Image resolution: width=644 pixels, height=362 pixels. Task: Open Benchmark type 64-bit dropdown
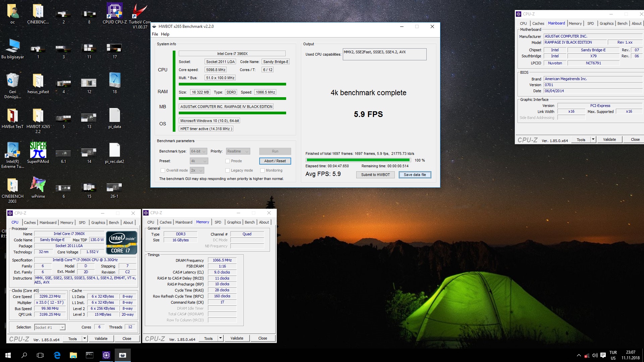pos(199,152)
